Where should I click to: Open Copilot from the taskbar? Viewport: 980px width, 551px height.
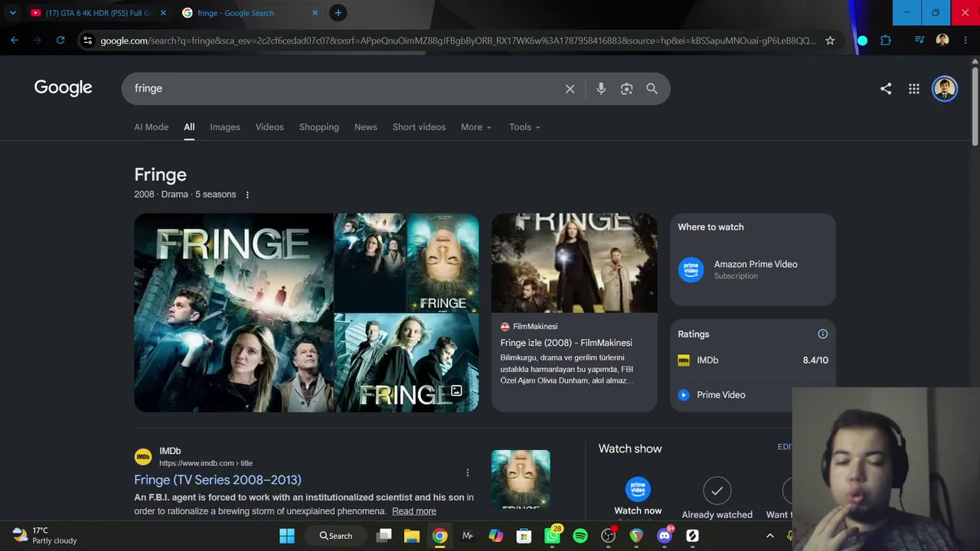(x=496, y=536)
